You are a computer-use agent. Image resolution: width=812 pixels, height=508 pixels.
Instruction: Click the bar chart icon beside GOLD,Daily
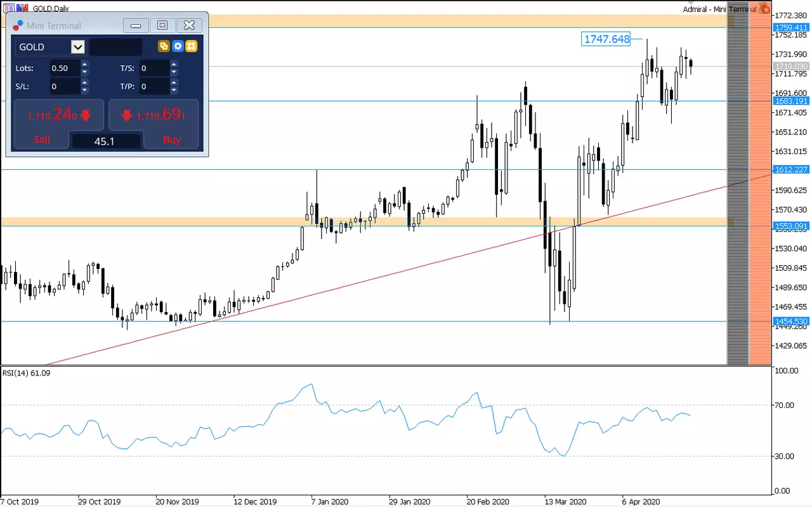tap(23, 8)
